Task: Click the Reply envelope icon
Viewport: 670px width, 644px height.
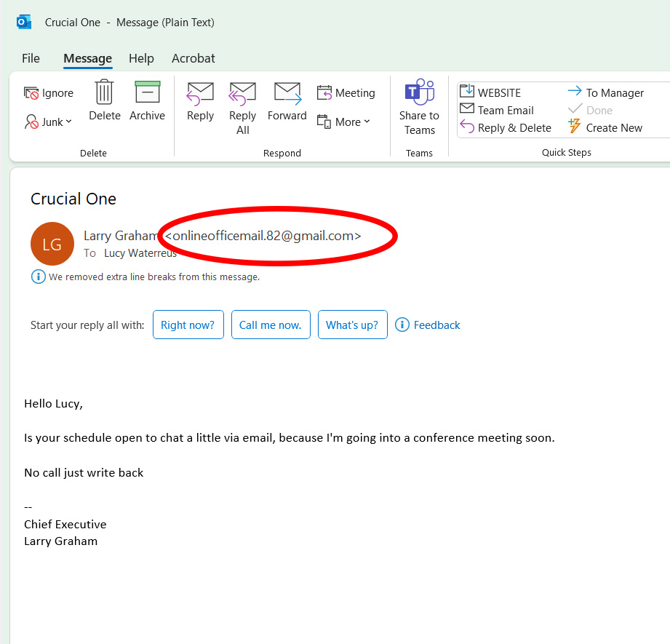Action: pos(200,101)
